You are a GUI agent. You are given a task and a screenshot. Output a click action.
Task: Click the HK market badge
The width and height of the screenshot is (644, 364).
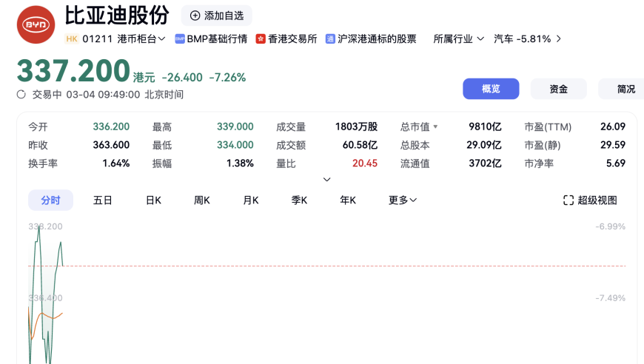(72, 39)
